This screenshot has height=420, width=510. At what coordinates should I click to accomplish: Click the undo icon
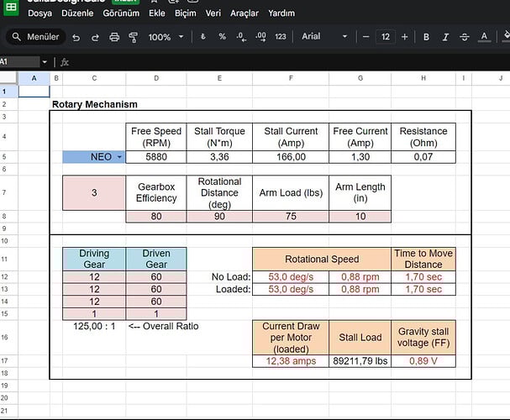76,37
